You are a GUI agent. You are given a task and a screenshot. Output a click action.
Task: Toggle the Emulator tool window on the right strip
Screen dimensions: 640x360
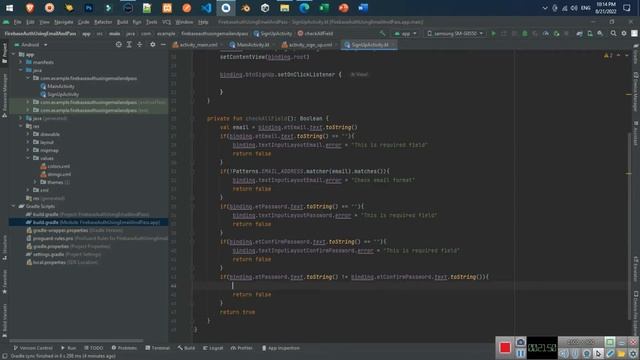pos(636,269)
